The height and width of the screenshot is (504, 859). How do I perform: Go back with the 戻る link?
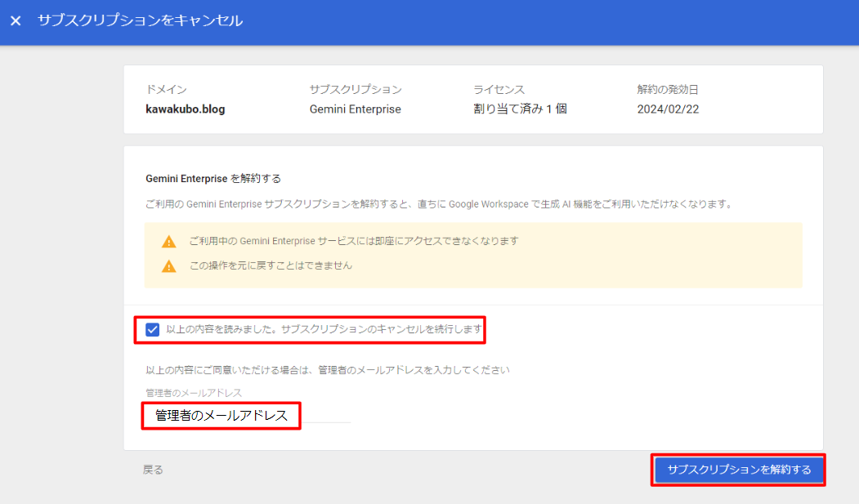pos(153,470)
